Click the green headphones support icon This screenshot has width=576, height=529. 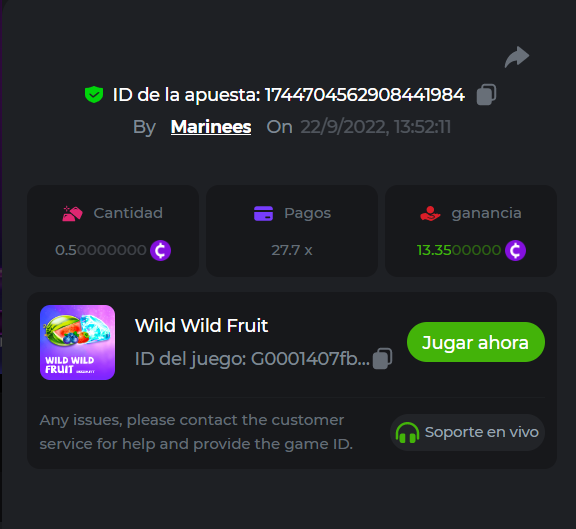click(x=407, y=432)
